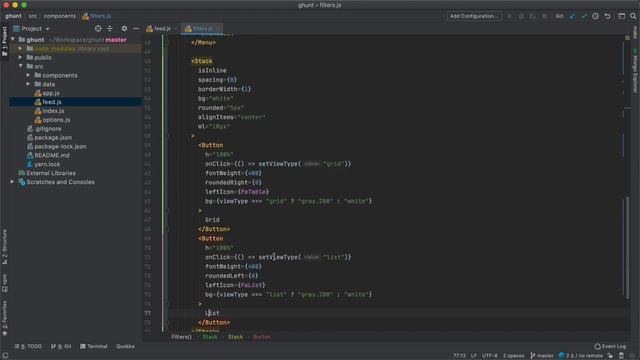Expand the components folder
The width and height of the screenshot is (640, 360).
tap(29, 75)
